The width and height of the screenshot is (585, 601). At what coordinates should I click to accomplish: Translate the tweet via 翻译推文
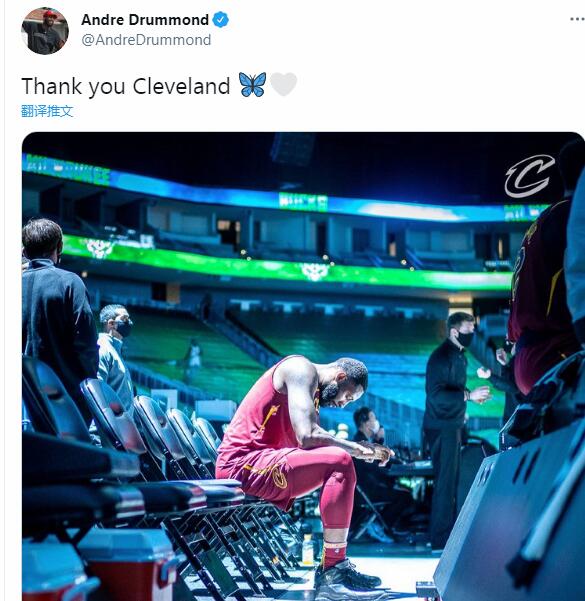(47, 111)
